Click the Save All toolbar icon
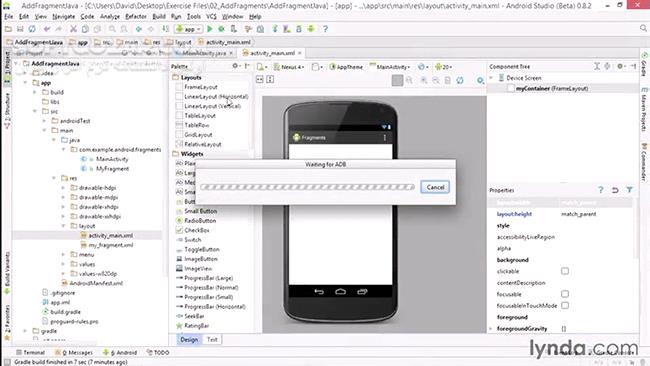Viewport: 650px width, 366px height. [x=20, y=29]
